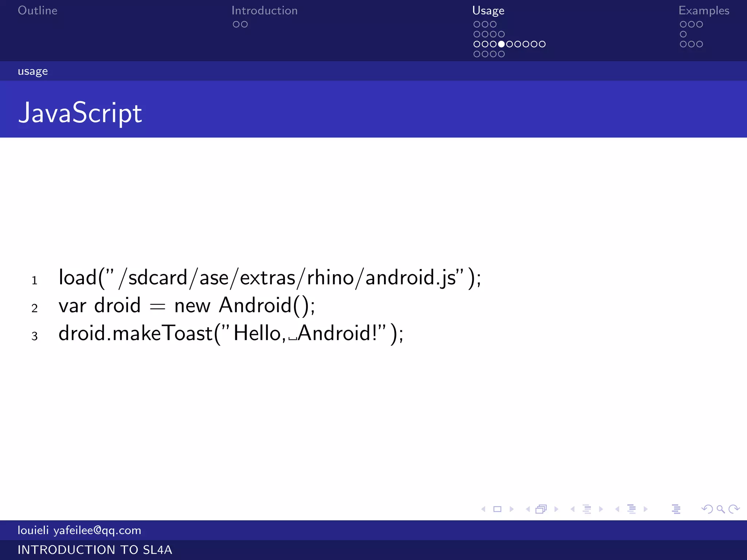The image size is (747, 560).
Task: Select the filled current-frame circle under Usage
Action: [502, 44]
